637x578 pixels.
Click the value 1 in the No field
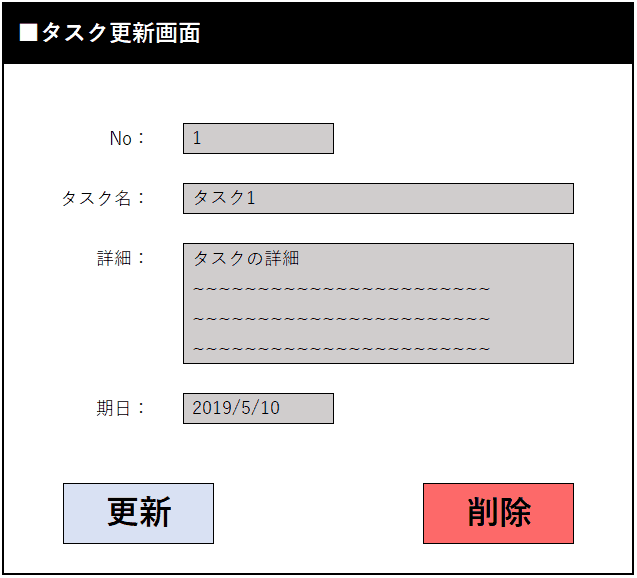point(197,139)
